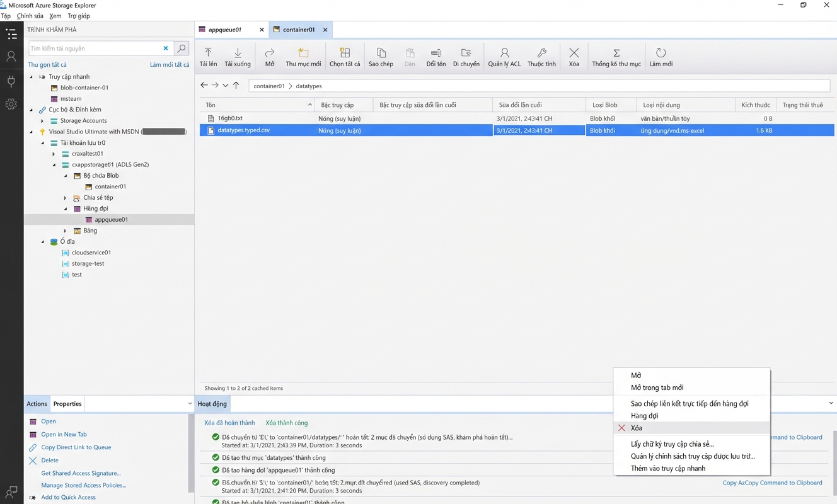837x504 pixels.
Task: Click Copy Direct Link to Queue action
Action: pos(76,447)
